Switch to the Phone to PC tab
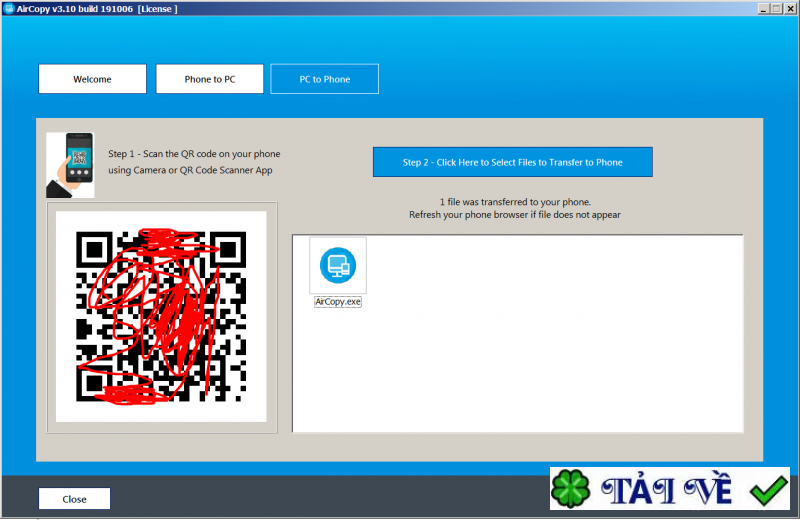Viewport: 800px width, 520px height. coord(210,79)
